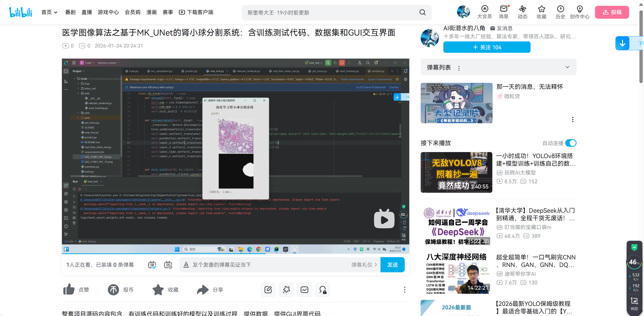
Task: Open the YOLOv8 recommended video thumbnail
Action: coord(456,172)
